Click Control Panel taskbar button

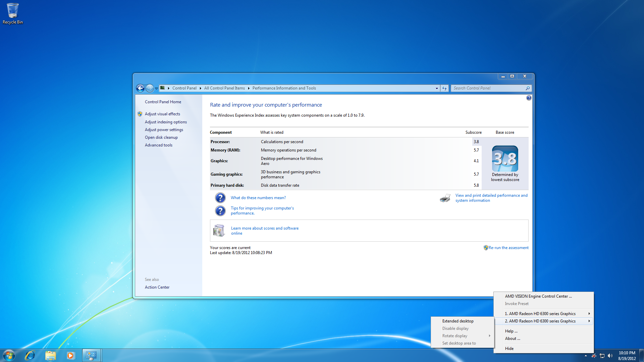tap(91, 355)
